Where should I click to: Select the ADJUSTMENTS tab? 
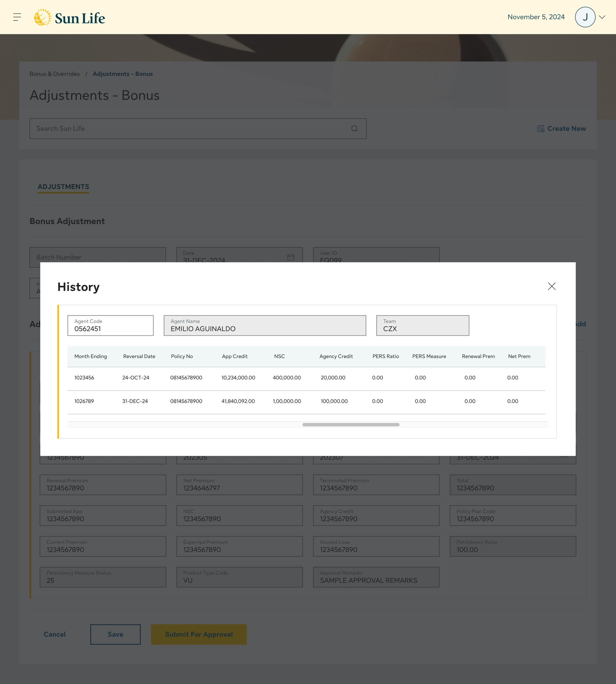click(x=63, y=187)
